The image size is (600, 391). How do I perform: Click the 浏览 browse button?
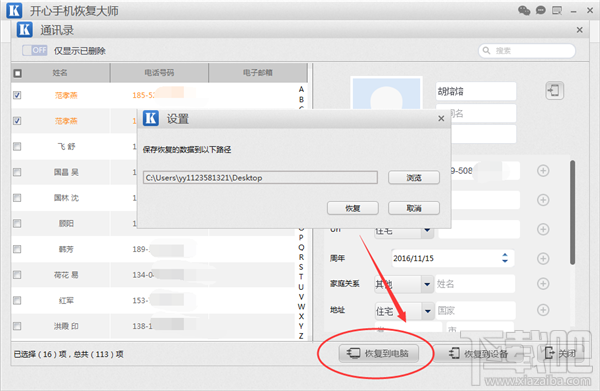click(x=414, y=178)
